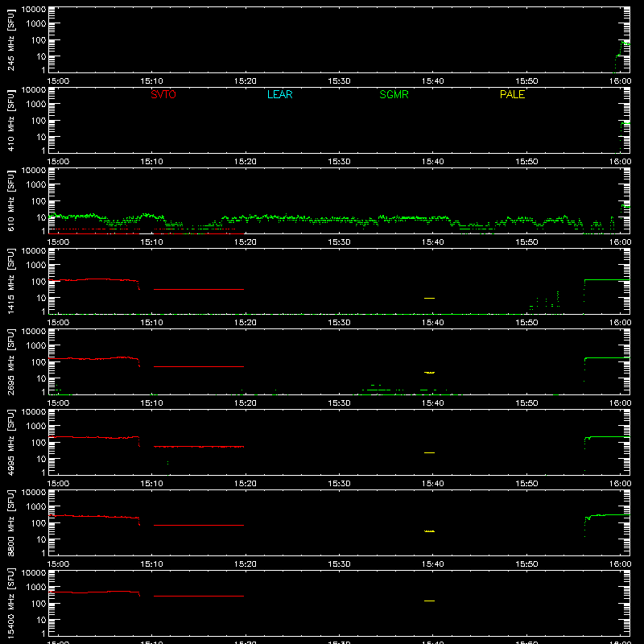Click 15:20 tick label under 1415 MHz plot
644x644 pixels.
(246, 323)
